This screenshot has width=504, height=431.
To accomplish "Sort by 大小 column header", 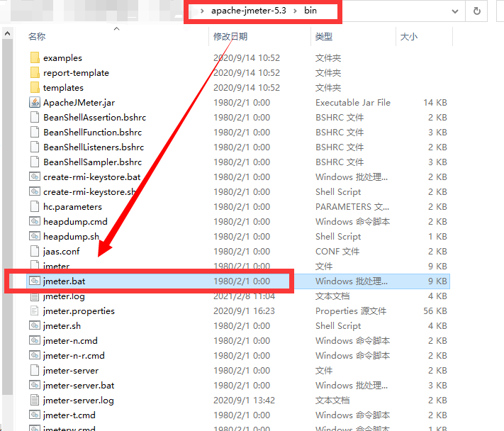I will click(409, 36).
